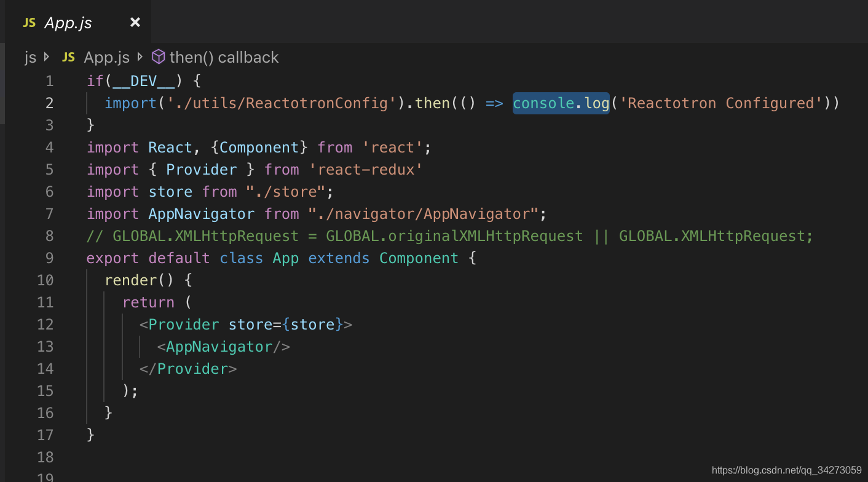Open the App.js breadcrumb segment
The width and height of the screenshot is (868, 482).
tap(106, 57)
